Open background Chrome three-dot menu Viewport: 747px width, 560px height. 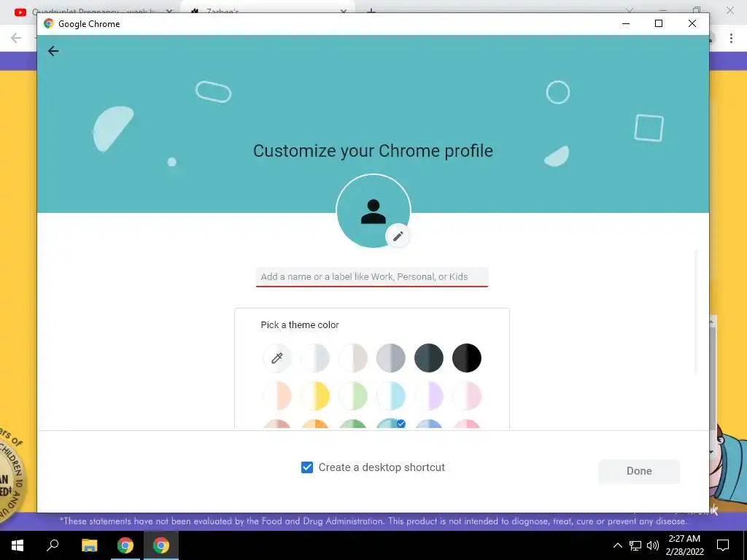(x=731, y=38)
